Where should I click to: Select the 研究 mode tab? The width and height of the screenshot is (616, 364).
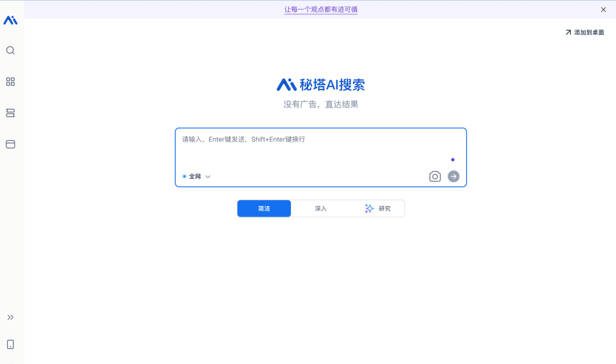[x=377, y=208]
